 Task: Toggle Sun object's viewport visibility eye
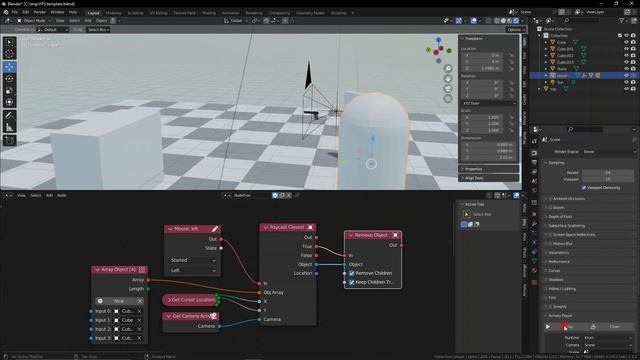click(626, 82)
